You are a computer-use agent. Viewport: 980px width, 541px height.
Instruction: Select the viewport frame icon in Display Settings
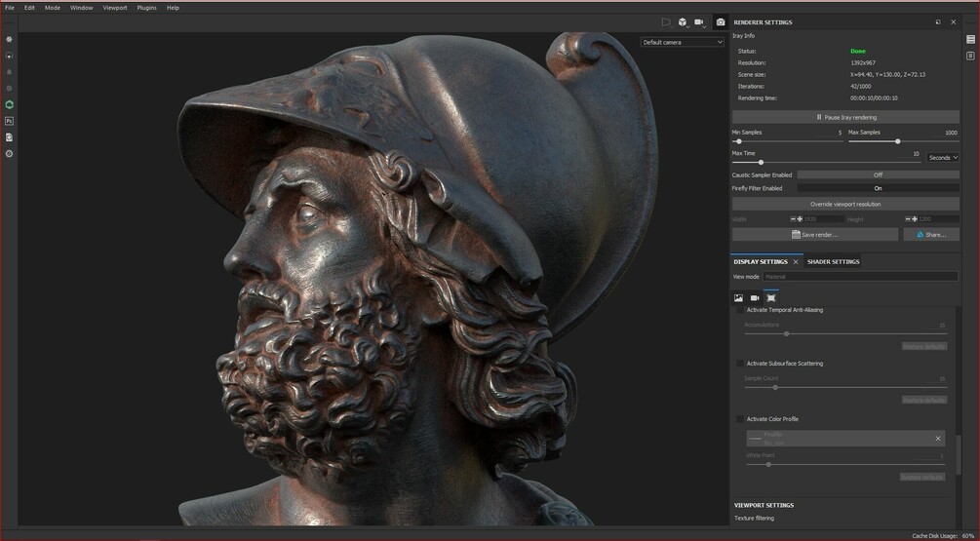[x=771, y=298]
